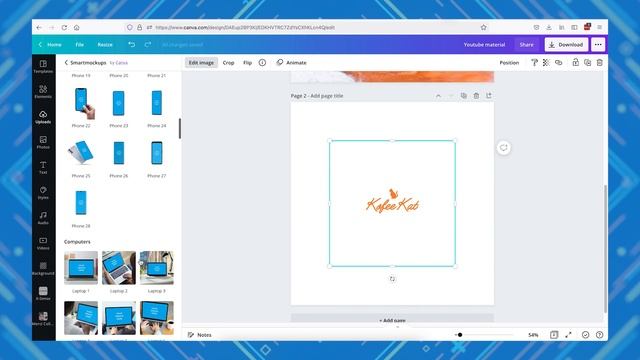
Task: Duplicate the selected element
Action: 587,62
